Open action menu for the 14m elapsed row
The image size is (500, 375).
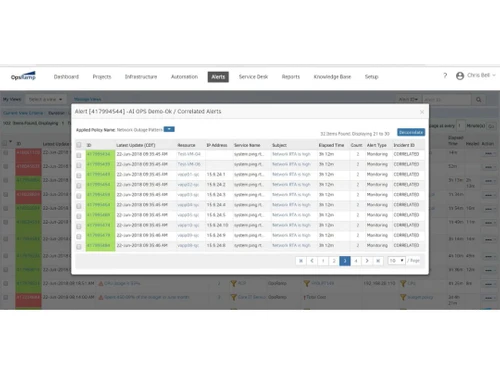[489, 153]
